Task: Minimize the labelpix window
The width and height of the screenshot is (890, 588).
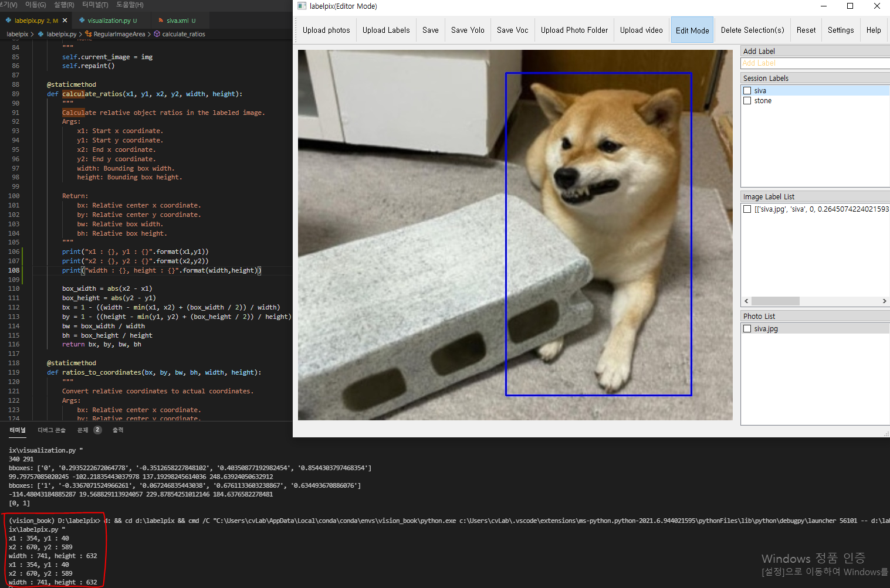Action: 824,6
